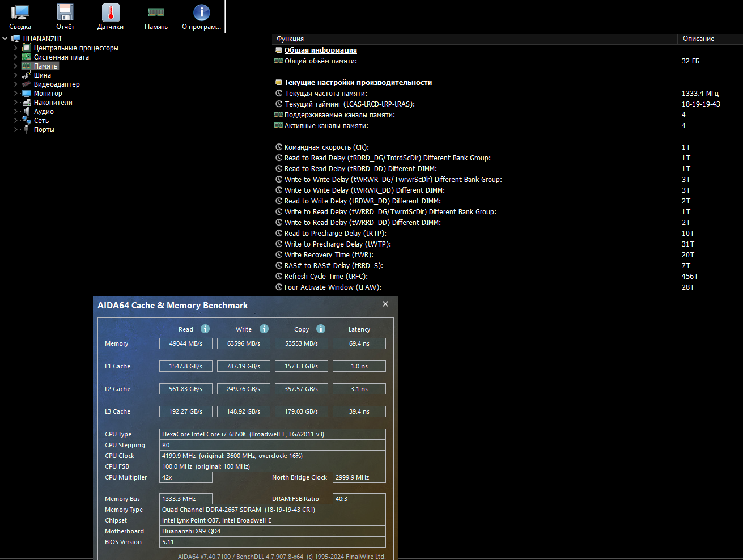Select the Видеоадаптер tree label
Screen dimensions: 743x560
click(57, 84)
